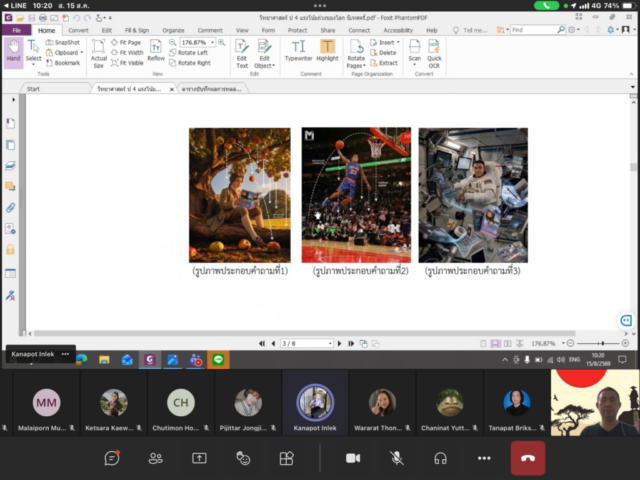Open the Teams chat icon

coord(112,458)
